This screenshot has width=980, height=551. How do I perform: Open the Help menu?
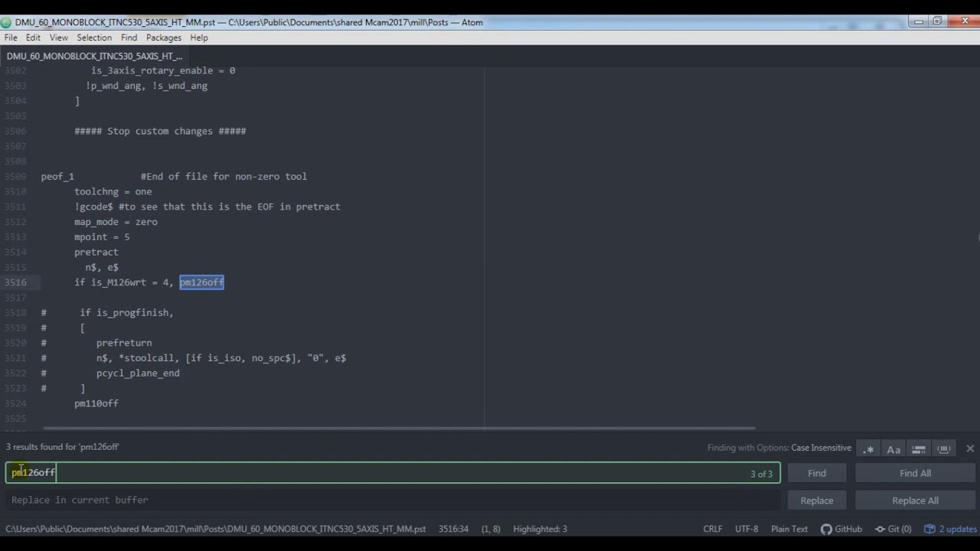click(x=199, y=37)
